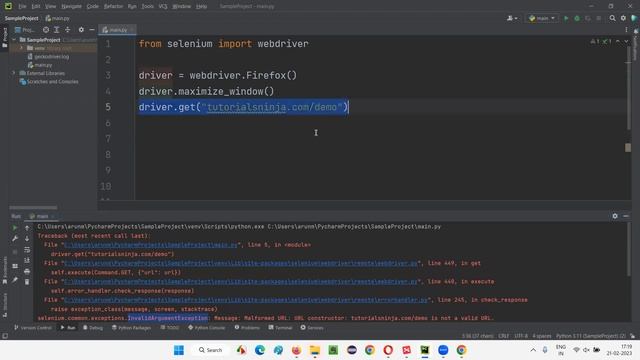Open PyCharm icon on taskbar

pyautogui.click(x=425, y=350)
